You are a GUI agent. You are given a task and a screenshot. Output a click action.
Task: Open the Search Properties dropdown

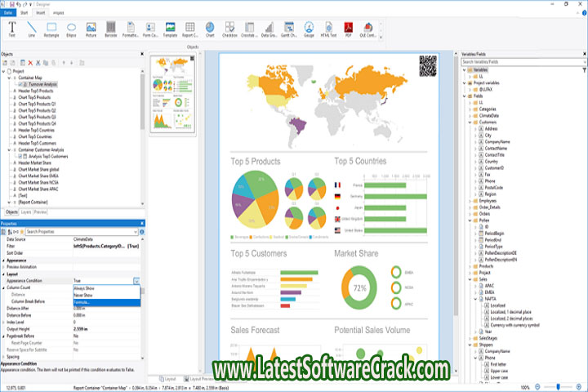coord(136,232)
